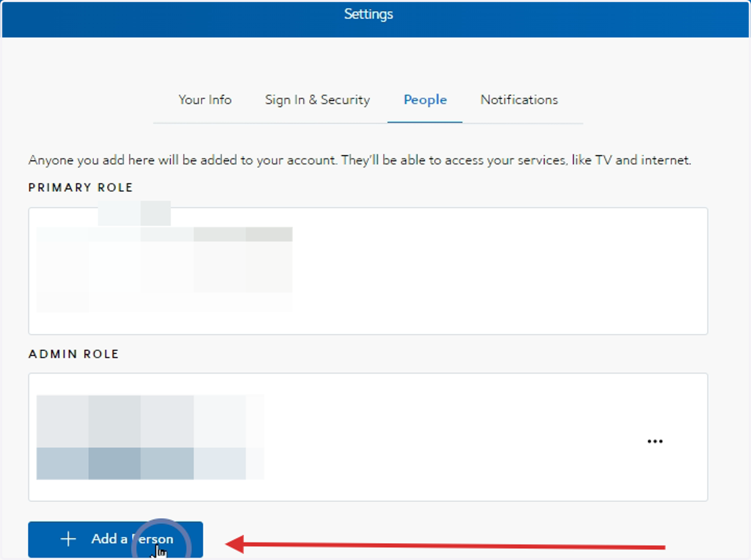The image size is (751, 560).
Task: Click the Settings title in header
Action: pyautogui.click(x=369, y=14)
